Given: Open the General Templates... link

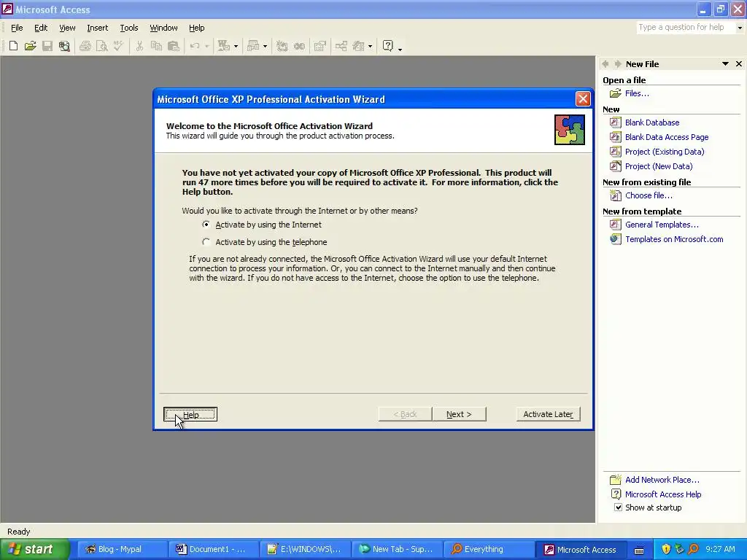Looking at the screenshot, I should coord(662,225).
